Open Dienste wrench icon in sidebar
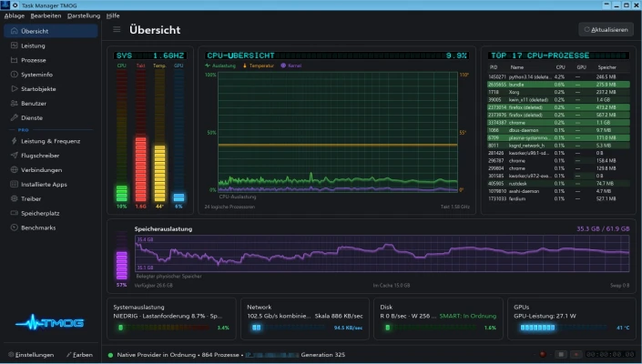Viewport: 642px width, 364px height. click(x=15, y=117)
